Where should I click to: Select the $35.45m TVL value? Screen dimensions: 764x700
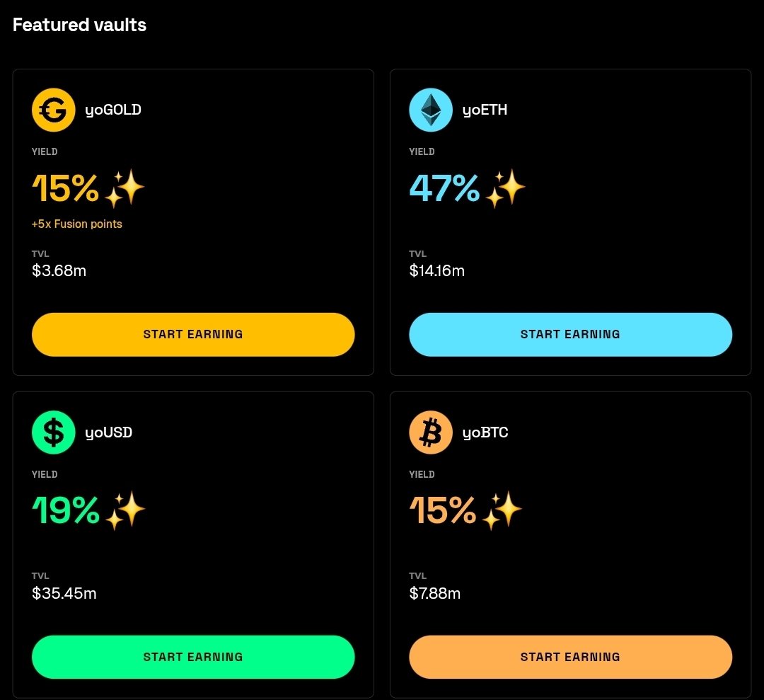64,593
